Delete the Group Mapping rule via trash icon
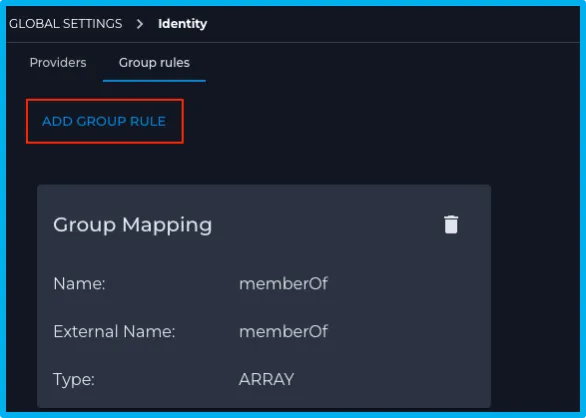 coord(451,224)
